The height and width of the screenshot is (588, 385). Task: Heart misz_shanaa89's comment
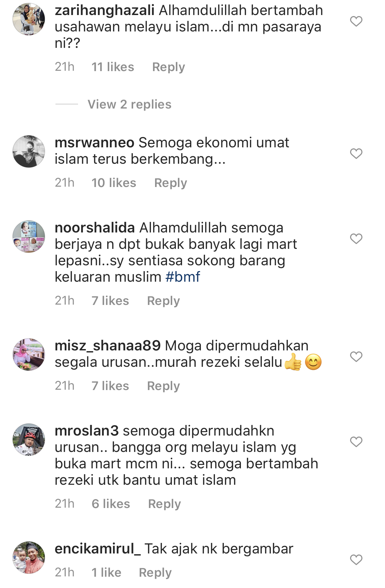[x=356, y=357]
